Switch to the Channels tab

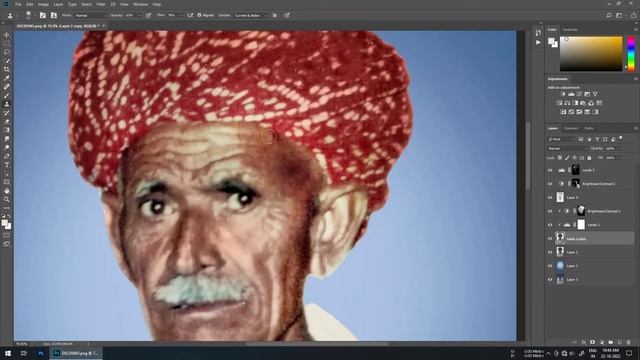571,128
